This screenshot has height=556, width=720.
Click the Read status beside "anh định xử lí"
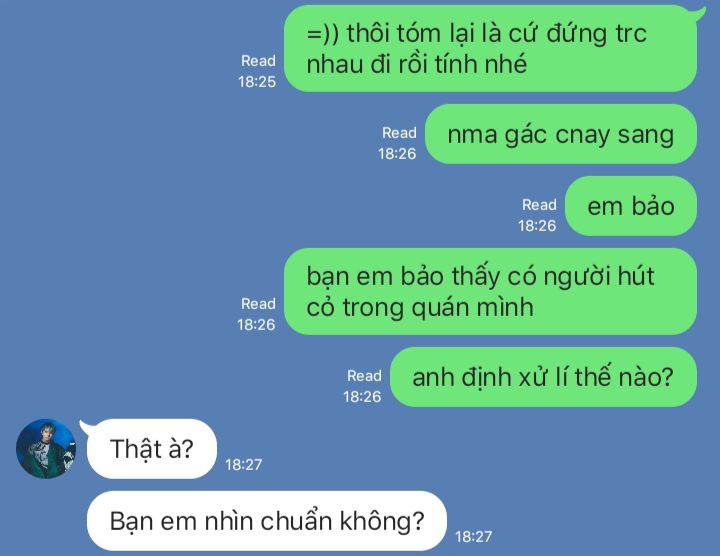point(363,386)
